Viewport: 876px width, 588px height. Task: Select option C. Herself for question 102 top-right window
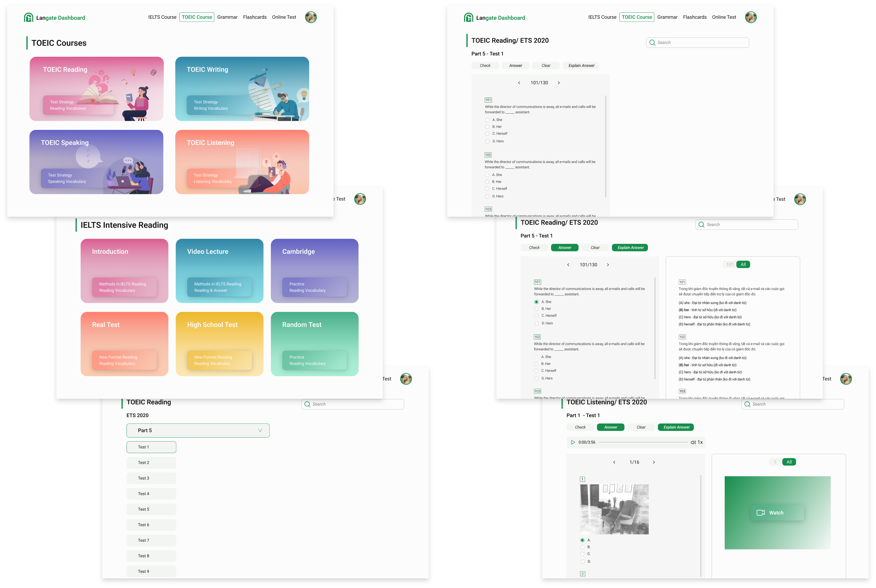487,189
